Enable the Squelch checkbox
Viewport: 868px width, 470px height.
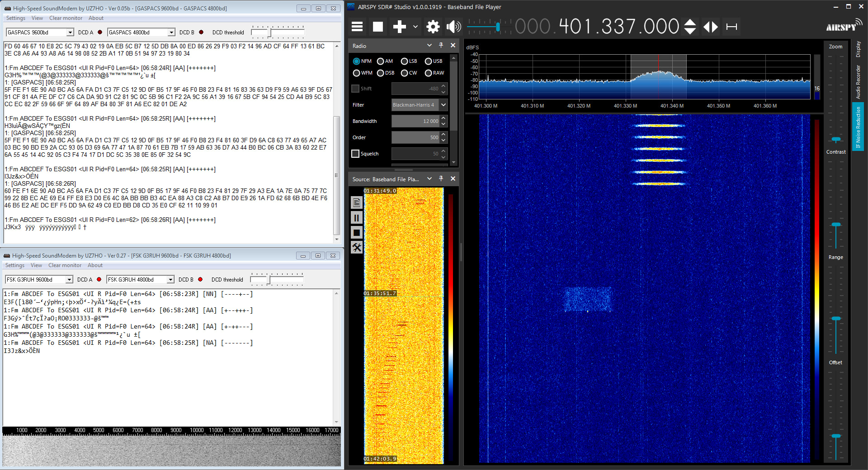(x=355, y=154)
